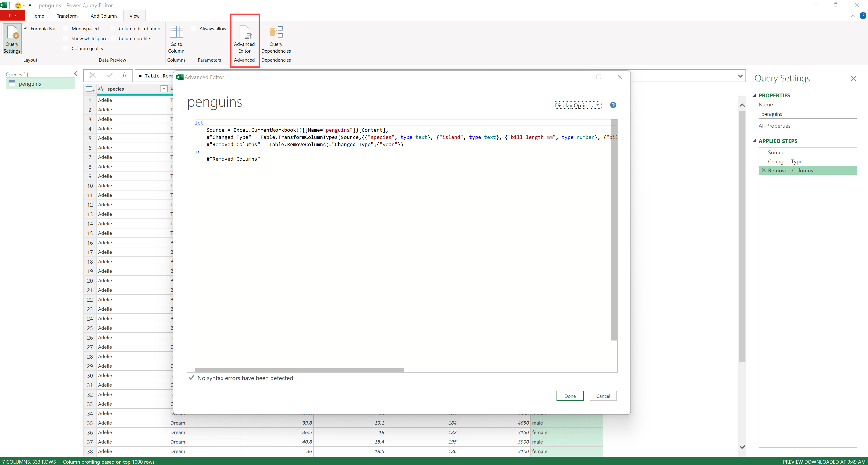Image resolution: width=868 pixels, height=465 pixels.
Task: Switch to the Transform ribbon tab
Action: coord(67,16)
